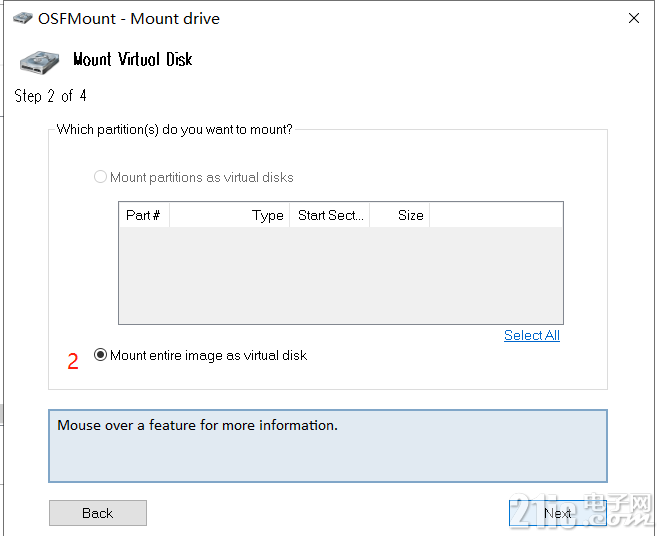
Task: Proceed with the Next button
Action: 558,513
